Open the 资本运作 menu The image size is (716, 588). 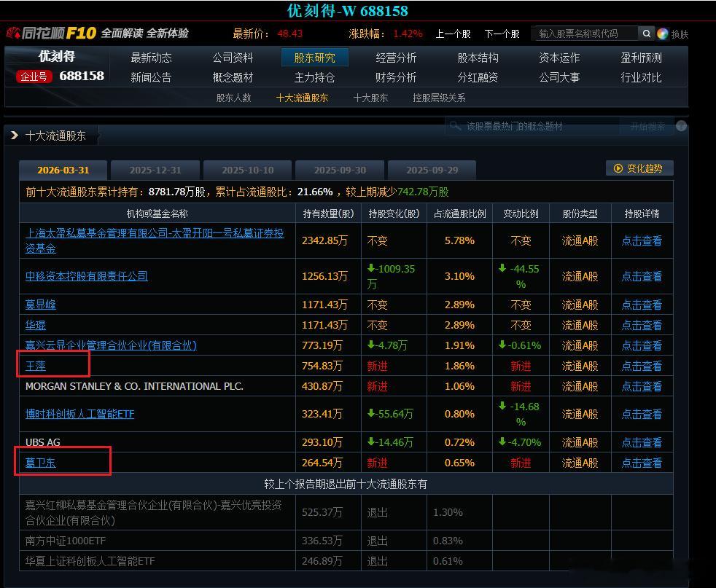[x=559, y=58]
